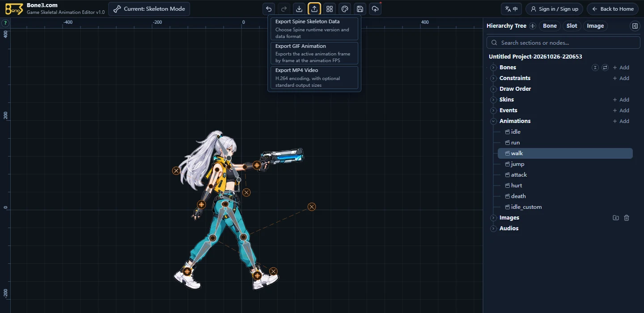Collapse the Animations section
Image resolution: width=644 pixels, height=313 pixels.
(494, 121)
